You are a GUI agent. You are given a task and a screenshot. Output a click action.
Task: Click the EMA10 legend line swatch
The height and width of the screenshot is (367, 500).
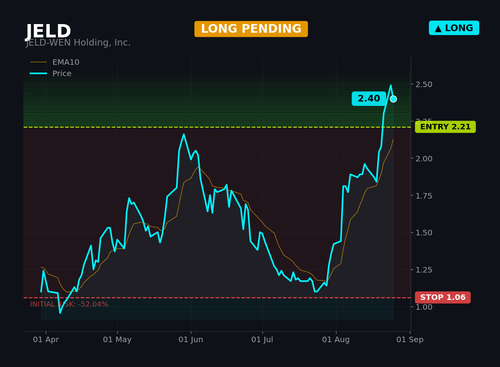coord(38,62)
